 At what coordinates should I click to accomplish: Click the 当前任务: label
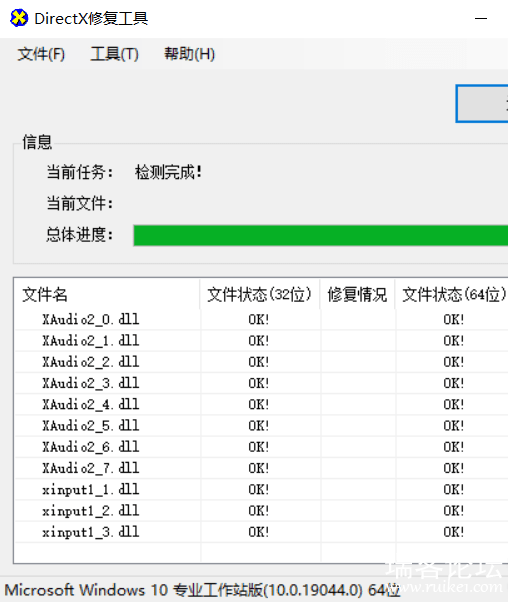[79, 172]
